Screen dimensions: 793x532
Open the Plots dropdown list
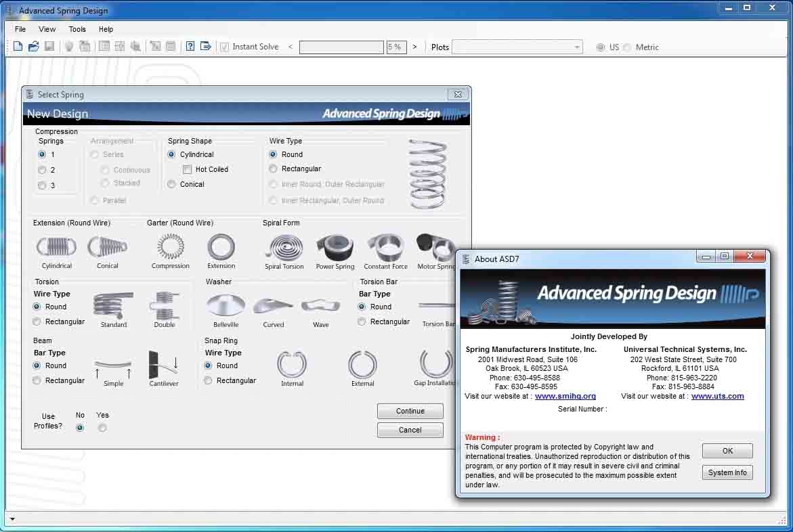click(x=576, y=47)
